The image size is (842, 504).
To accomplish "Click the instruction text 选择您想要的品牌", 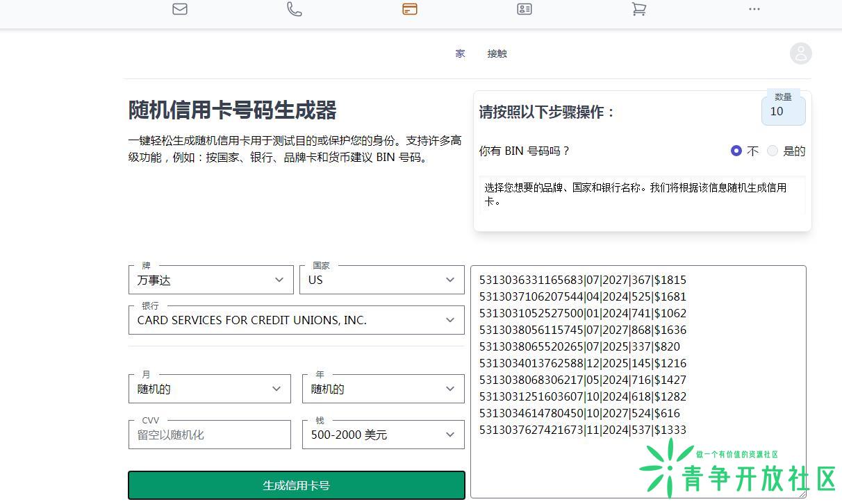I will tap(636, 194).
